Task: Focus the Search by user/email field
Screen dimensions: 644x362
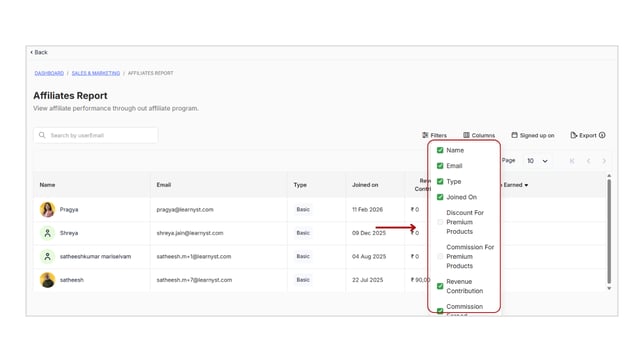Action: pos(96,135)
